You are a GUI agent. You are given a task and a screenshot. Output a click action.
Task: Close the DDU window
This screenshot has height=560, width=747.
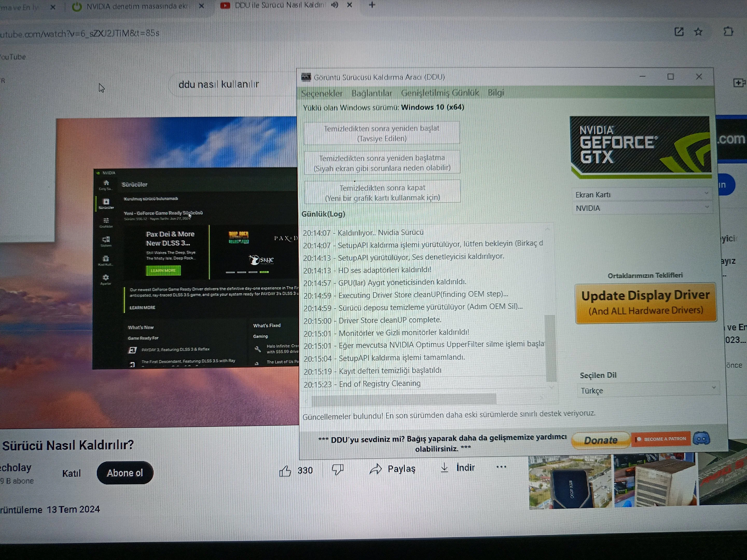point(699,77)
